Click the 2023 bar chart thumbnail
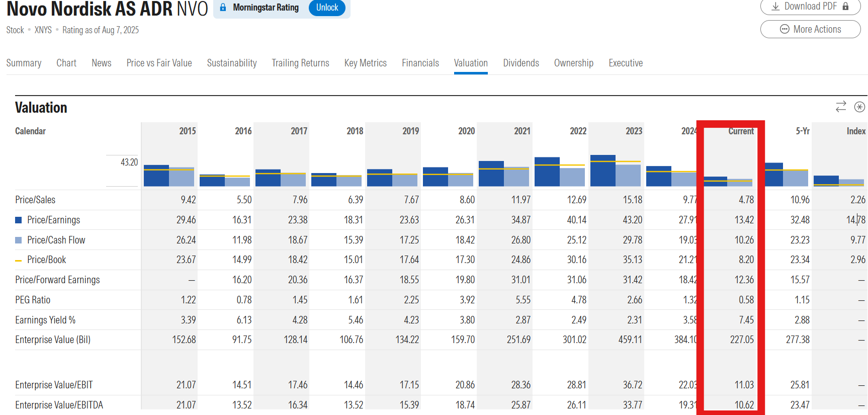The height and width of the screenshot is (415, 868). (x=615, y=171)
